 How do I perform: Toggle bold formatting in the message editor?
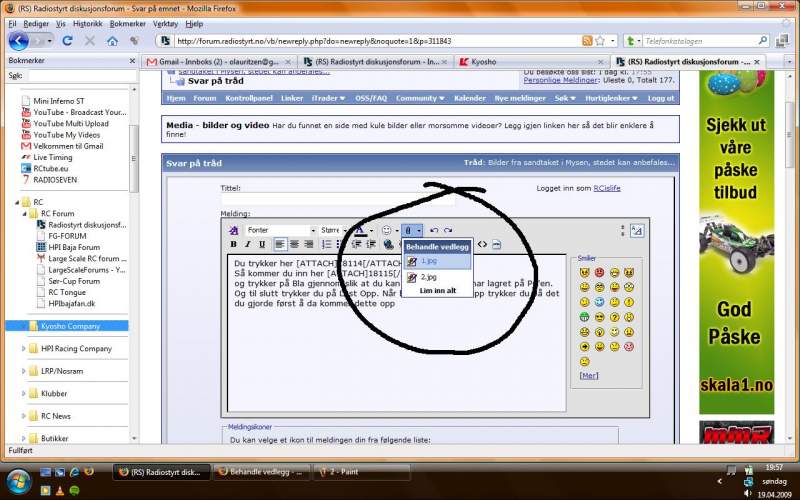(233, 244)
